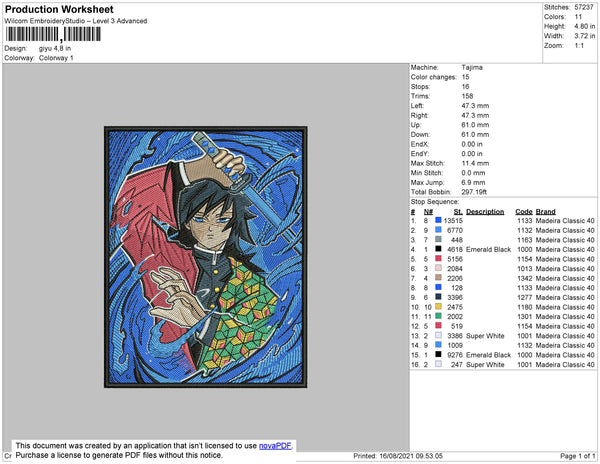Click the stitch count '247' in row 16
The height and width of the screenshot is (464, 600).
(457, 365)
